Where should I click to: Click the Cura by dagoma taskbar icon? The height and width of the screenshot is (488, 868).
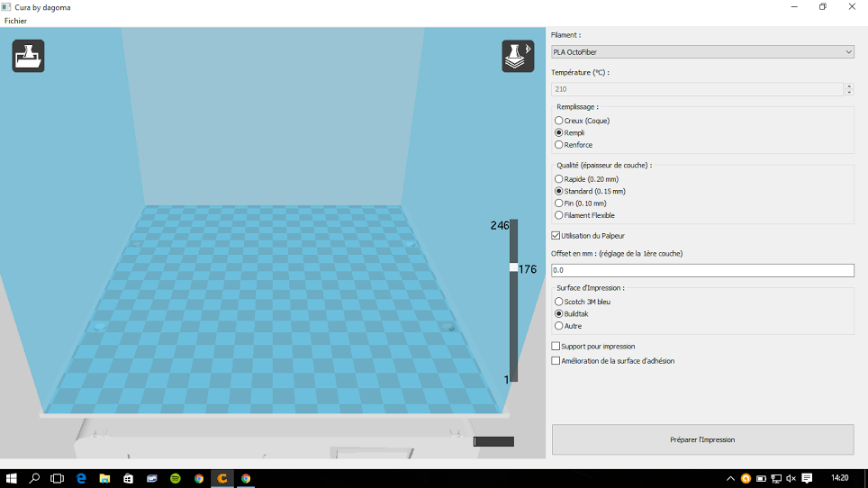tap(222, 479)
